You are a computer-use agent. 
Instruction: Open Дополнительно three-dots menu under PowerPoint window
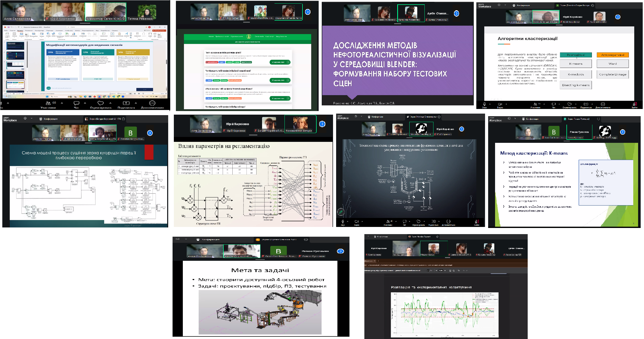[152, 103]
